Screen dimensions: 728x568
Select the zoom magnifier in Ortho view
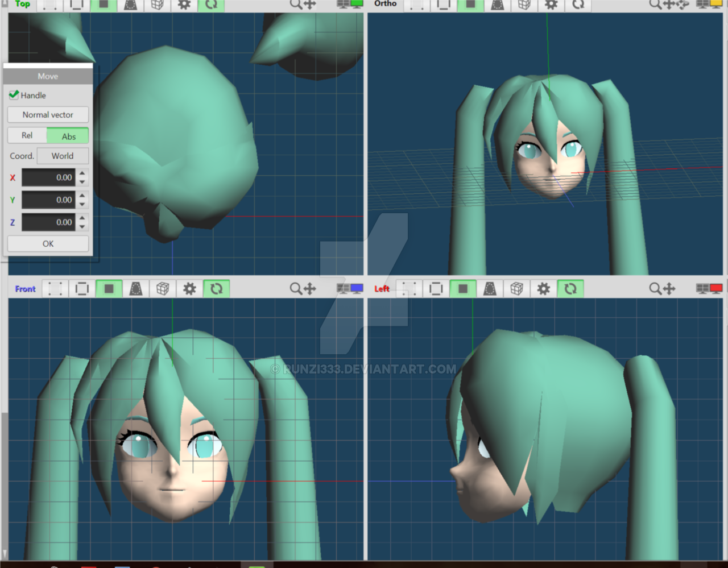tap(655, 4)
